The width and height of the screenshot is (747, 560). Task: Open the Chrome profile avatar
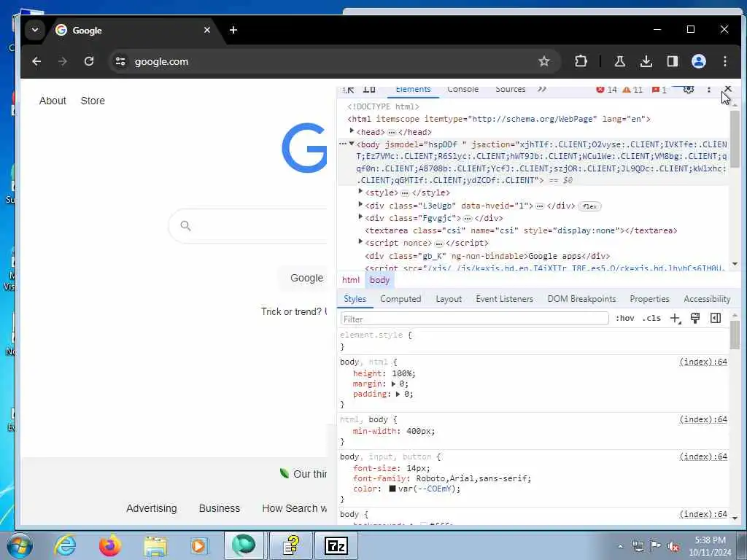698,61
